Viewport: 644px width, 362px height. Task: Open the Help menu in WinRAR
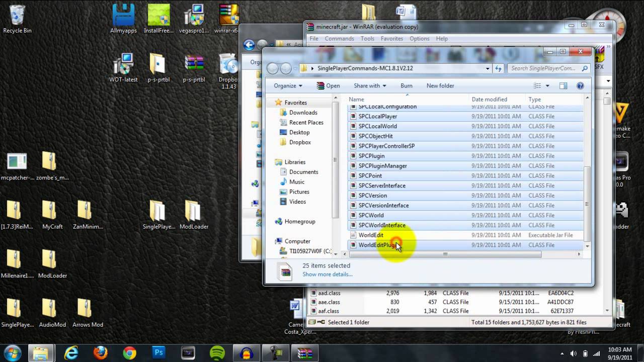point(442,38)
